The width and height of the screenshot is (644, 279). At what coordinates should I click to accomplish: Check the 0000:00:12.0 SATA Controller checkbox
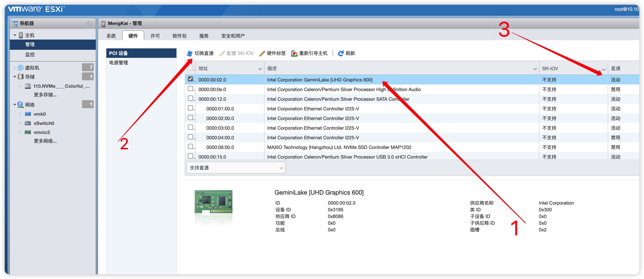point(190,98)
